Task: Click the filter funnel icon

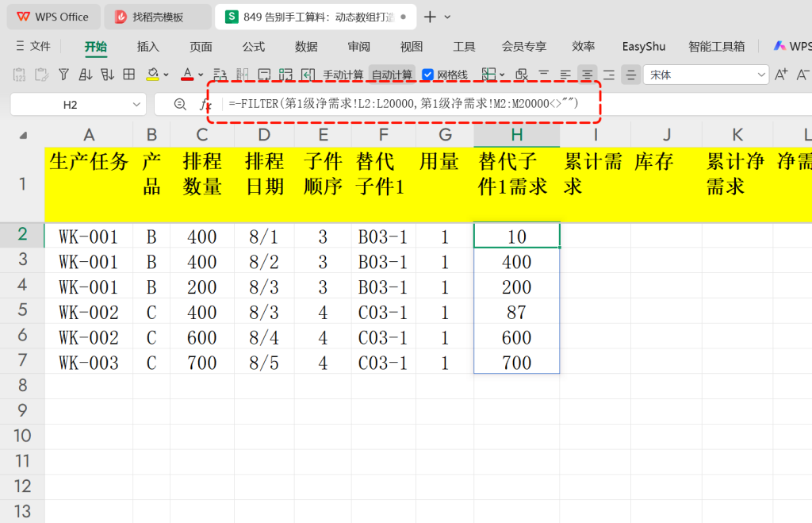Action: pos(63,75)
